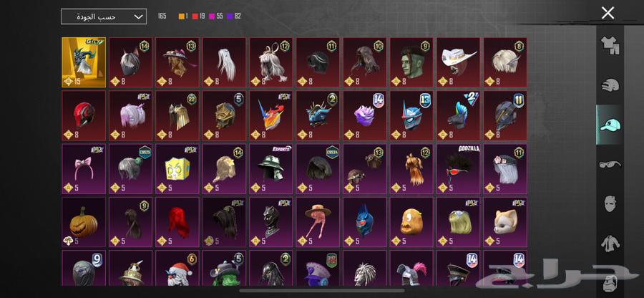Select the helmet category icon in sidebar
Screen dimensions: 644x298
[x=610, y=85]
